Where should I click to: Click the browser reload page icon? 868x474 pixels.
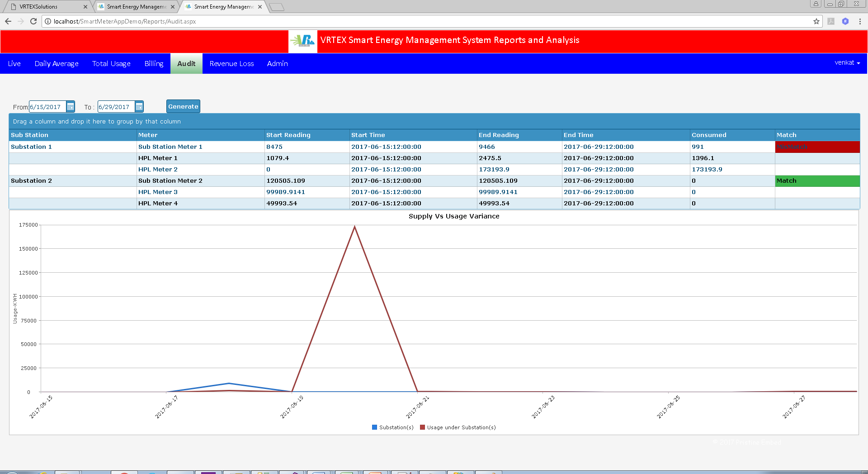pos(33,21)
